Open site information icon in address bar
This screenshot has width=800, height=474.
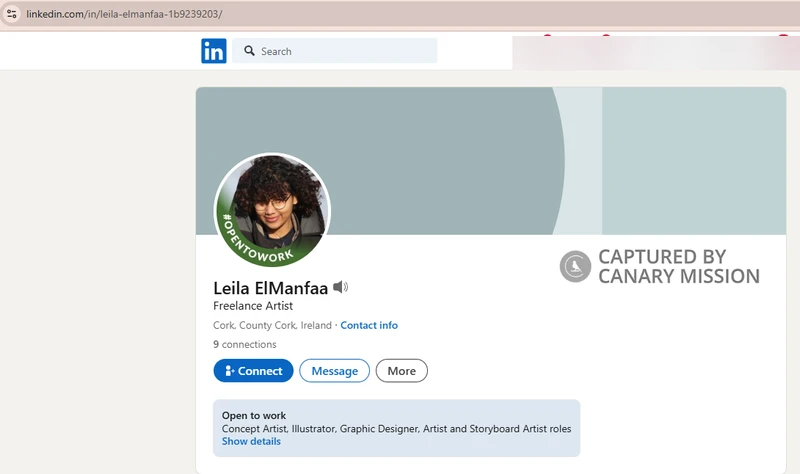point(12,14)
